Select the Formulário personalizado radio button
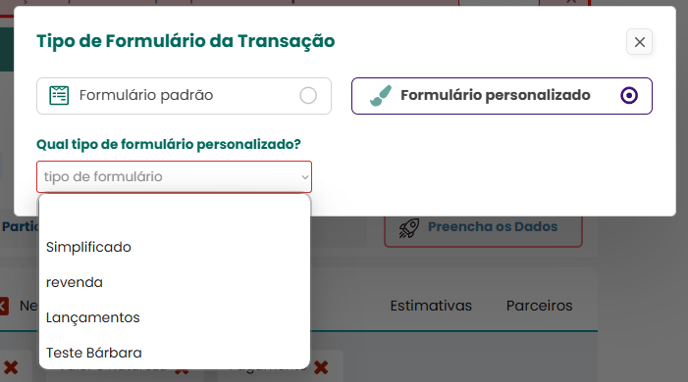 pos(629,96)
